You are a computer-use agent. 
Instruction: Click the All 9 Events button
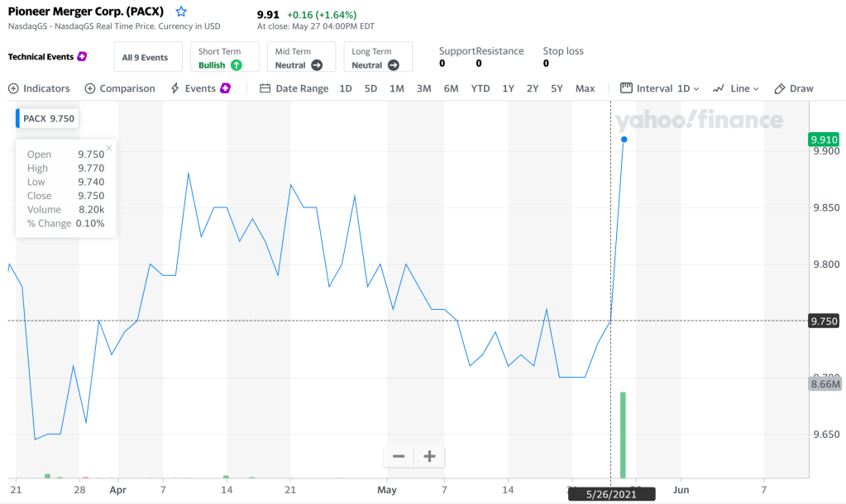click(x=145, y=58)
